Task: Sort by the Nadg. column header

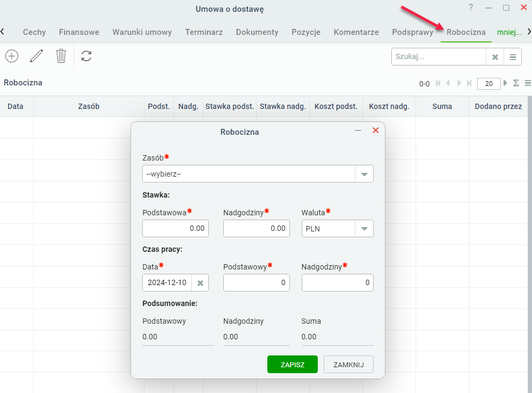Action: point(188,106)
